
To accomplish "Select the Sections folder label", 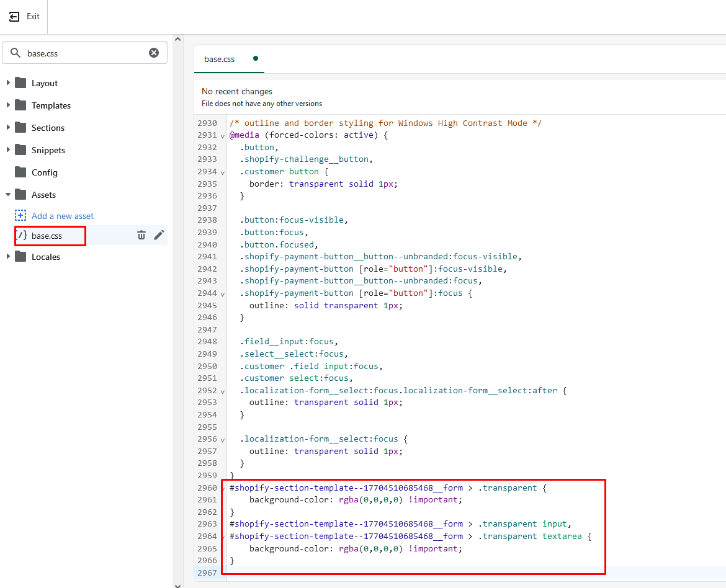I will 48,128.
